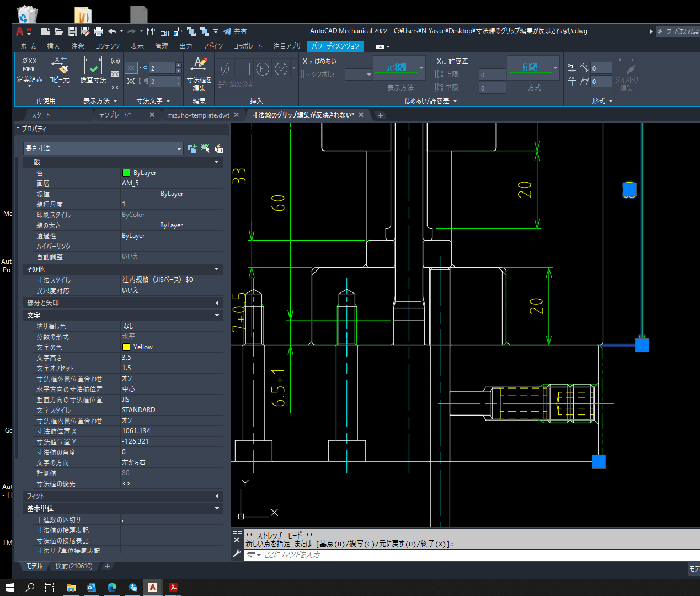Toggle the parentheses (xx) reference dimension option
Image resolution: width=700 pixels, height=596 pixels.
(x=115, y=61)
